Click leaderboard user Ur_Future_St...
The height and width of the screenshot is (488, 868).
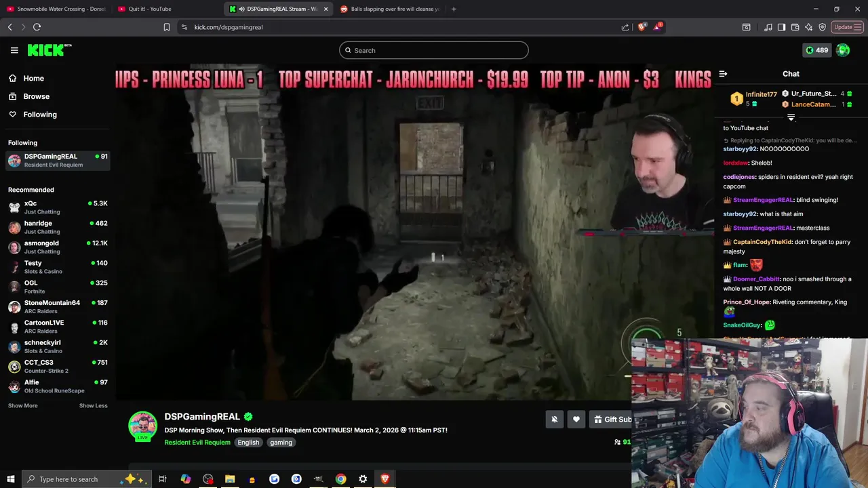tap(814, 94)
